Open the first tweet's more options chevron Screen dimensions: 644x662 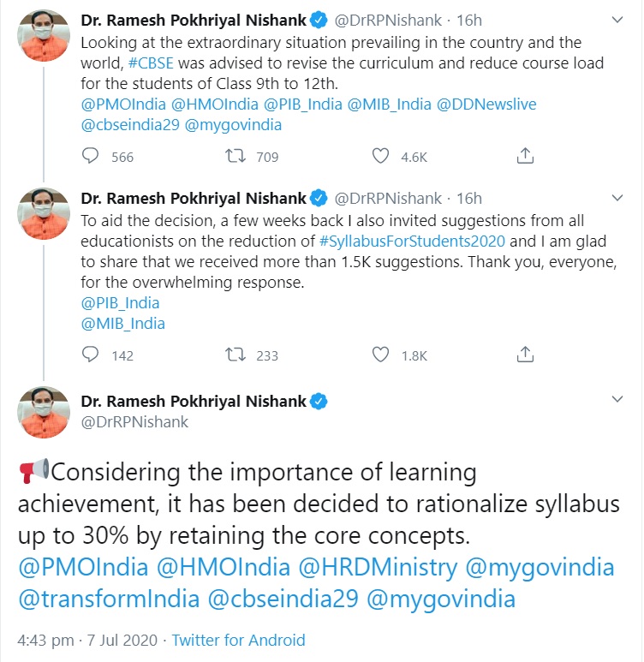click(x=616, y=19)
